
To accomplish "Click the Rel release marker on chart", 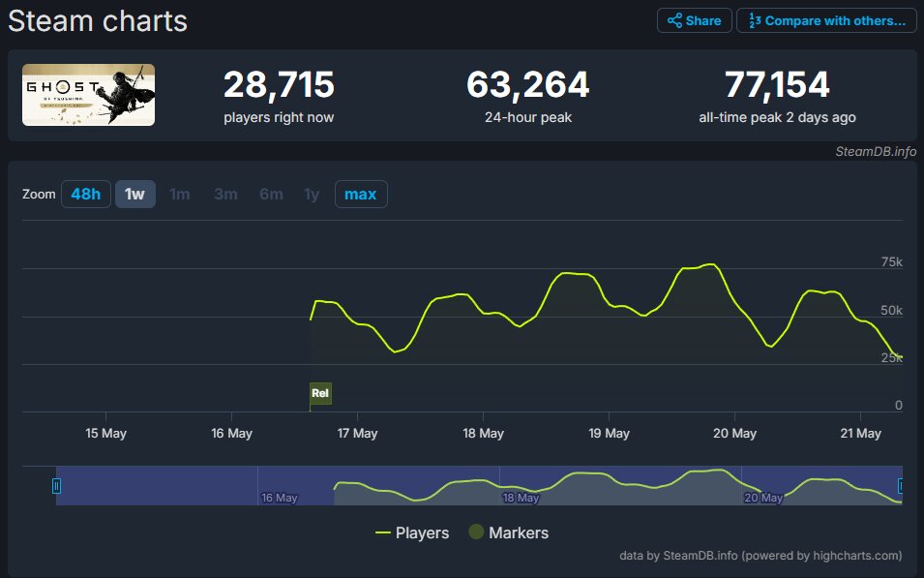I will coord(320,393).
